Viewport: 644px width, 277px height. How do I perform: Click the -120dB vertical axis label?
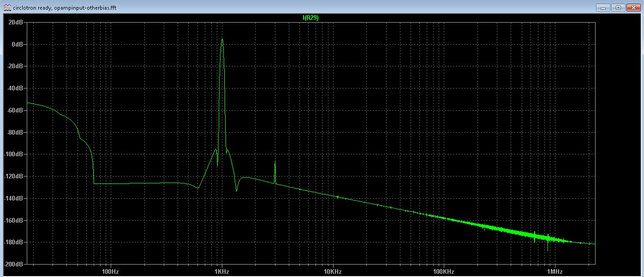click(14, 177)
